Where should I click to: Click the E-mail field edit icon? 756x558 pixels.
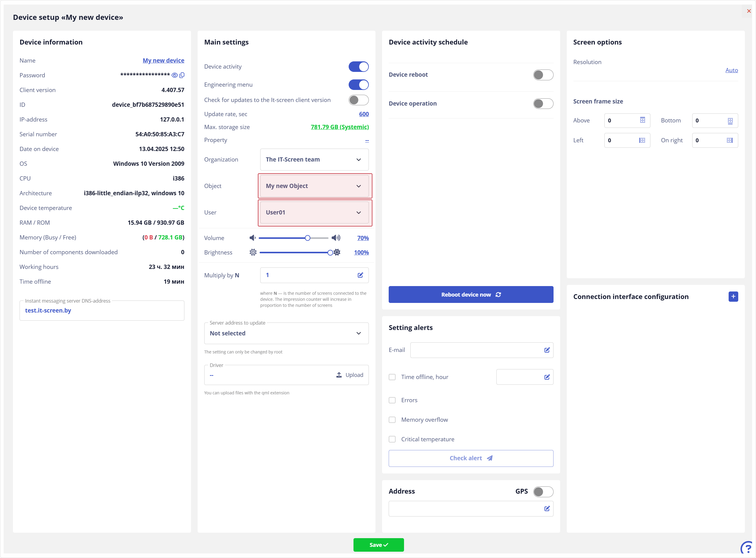pyautogui.click(x=547, y=350)
